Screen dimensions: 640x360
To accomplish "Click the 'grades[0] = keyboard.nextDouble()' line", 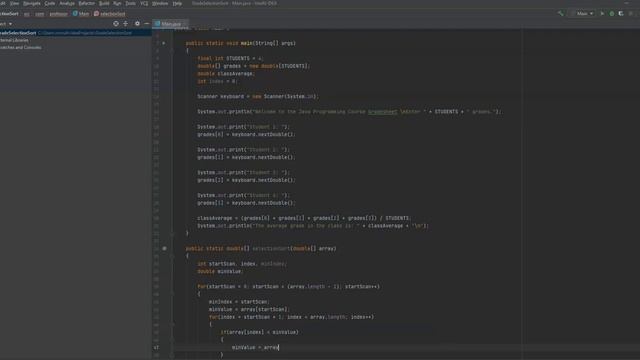I will tap(246, 134).
